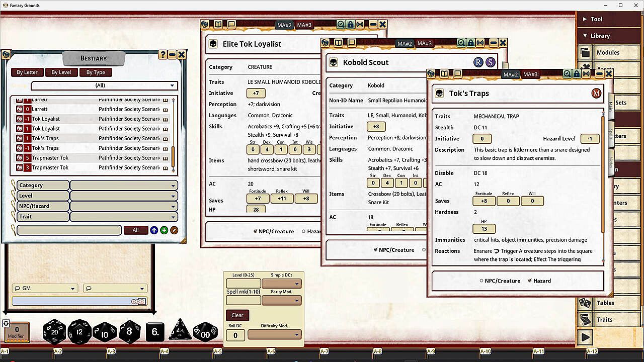
Task: Sort Bestiary By Level
Action: pos(61,72)
